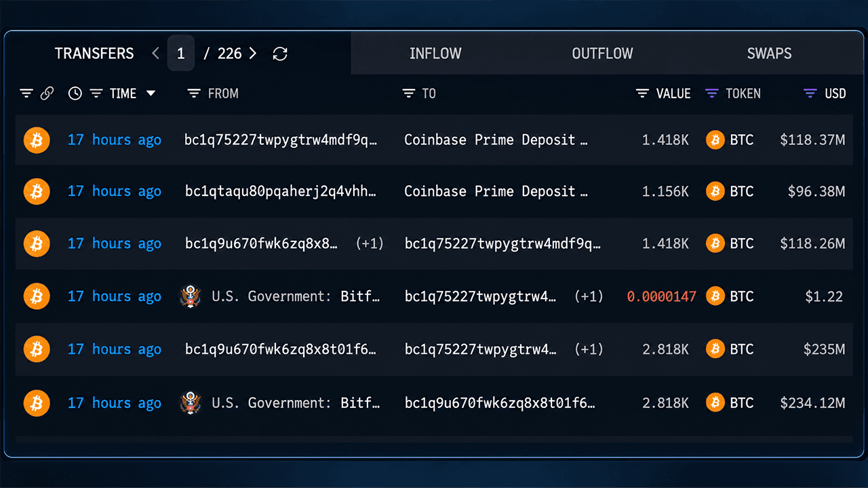Open sender bc1qtaqu80pqaherj2q4vhh… address
Viewport: 868px width, 488px height.
click(x=281, y=192)
